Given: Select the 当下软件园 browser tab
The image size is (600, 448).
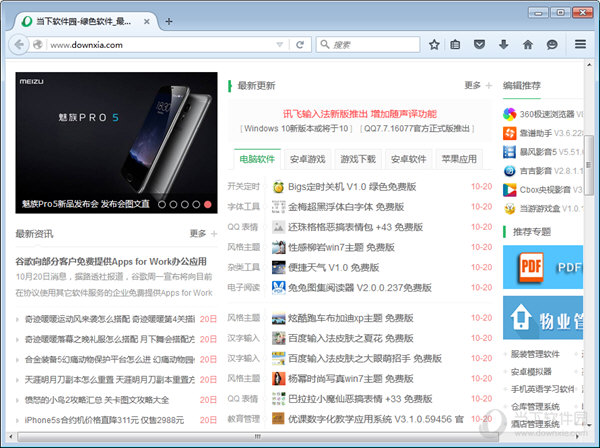Looking at the screenshot, I should coord(85,21).
